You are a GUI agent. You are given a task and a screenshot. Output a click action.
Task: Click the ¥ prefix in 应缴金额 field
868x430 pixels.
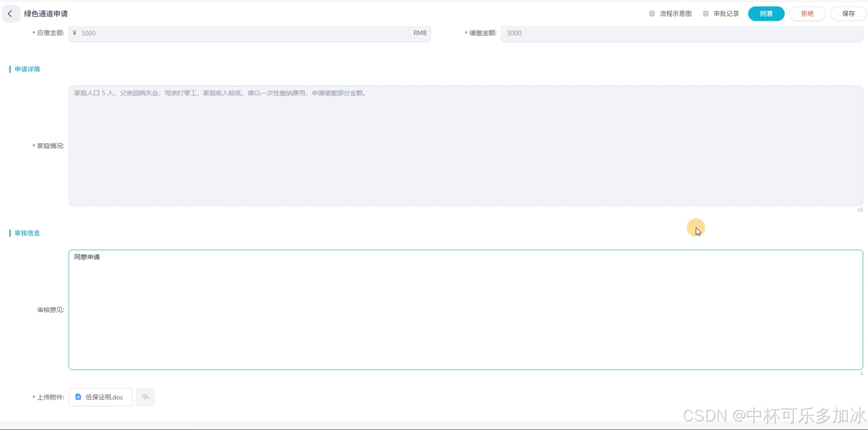[x=74, y=33]
